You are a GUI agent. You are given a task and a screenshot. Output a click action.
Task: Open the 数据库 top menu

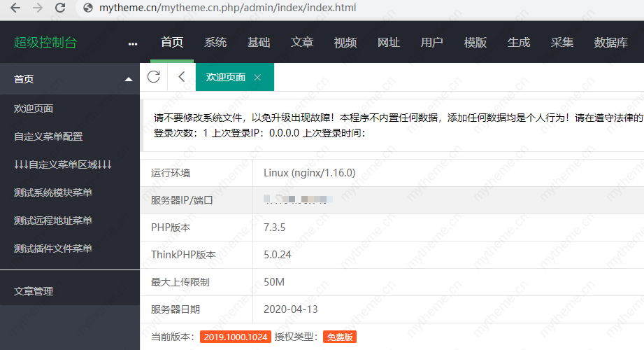point(610,42)
